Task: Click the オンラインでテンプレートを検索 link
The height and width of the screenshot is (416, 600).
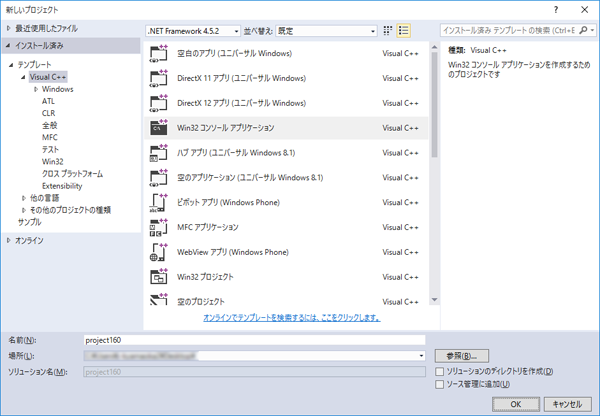Action: (x=291, y=317)
